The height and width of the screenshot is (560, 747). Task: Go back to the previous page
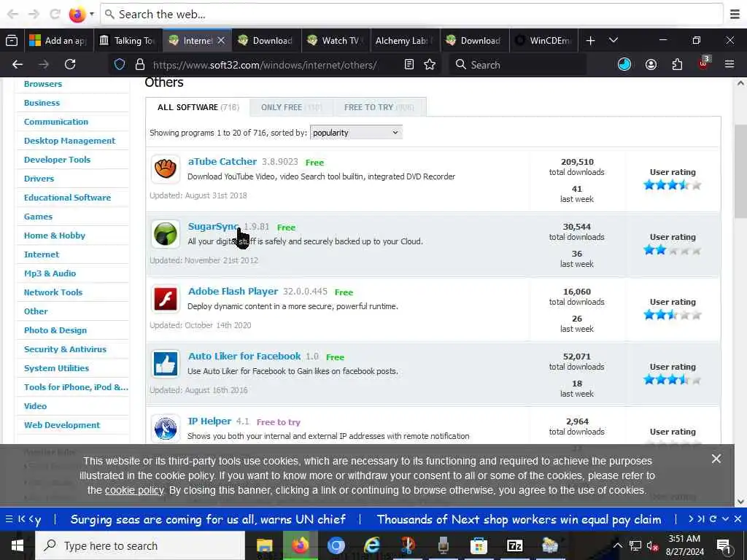pos(18,64)
